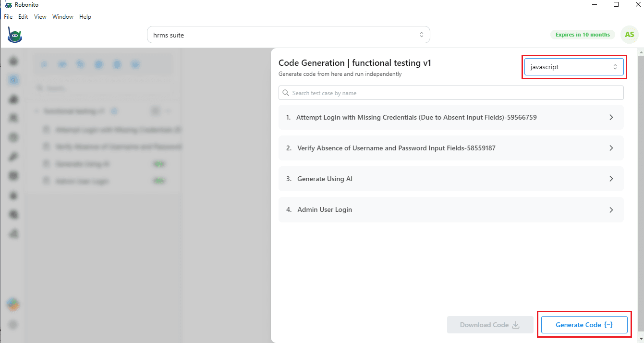Open the Edit menu

23,17
